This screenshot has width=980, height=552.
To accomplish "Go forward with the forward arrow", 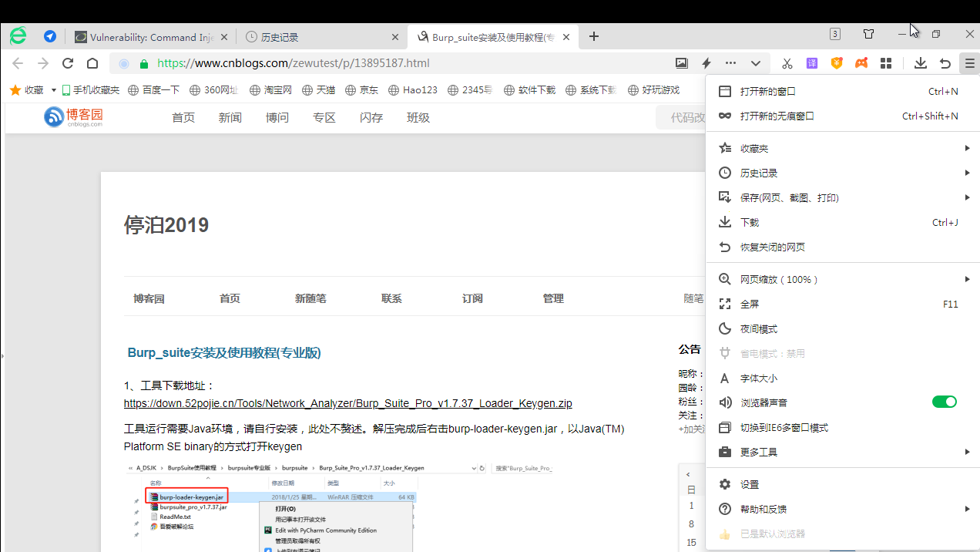I will coord(43,63).
